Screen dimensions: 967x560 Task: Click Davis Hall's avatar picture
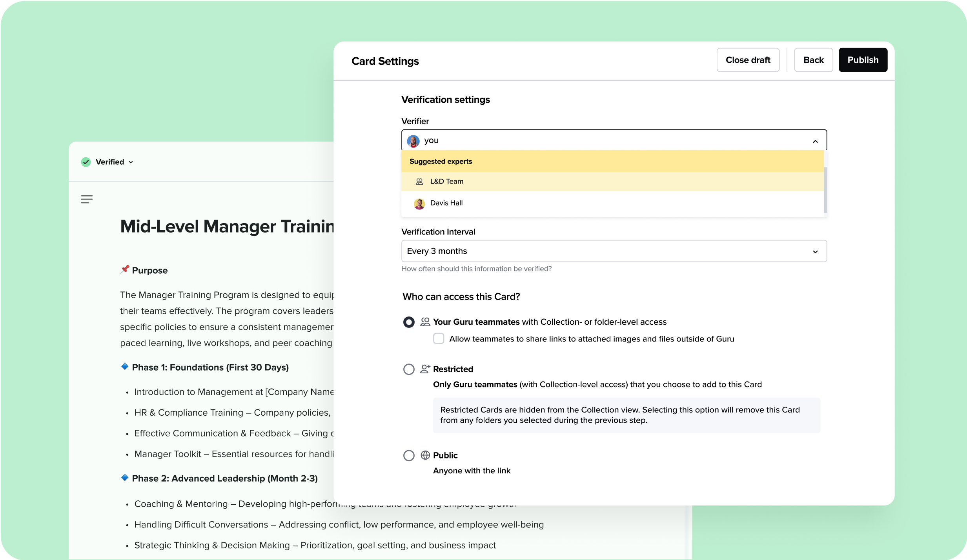tap(419, 204)
